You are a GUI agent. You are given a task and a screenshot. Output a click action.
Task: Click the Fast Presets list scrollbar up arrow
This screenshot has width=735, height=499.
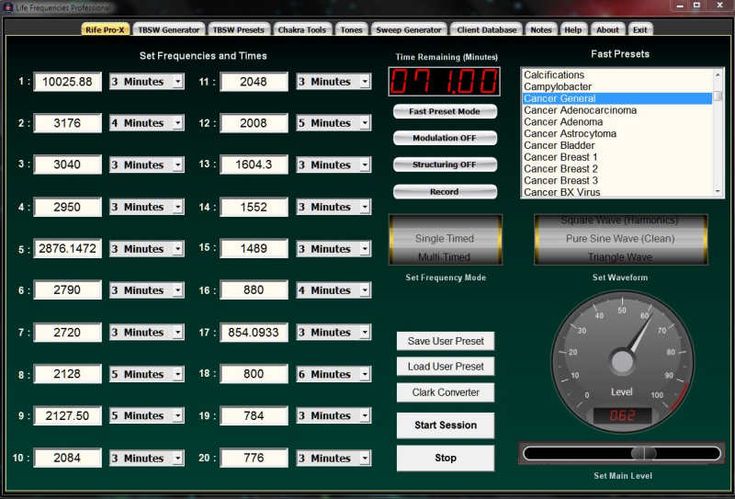pos(718,75)
